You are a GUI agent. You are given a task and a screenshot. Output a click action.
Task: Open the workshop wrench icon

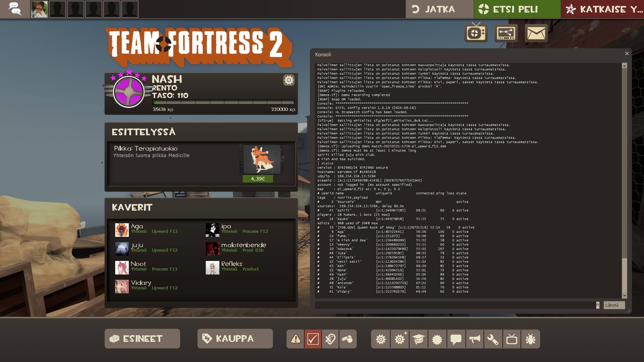pyautogui.click(x=493, y=339)
